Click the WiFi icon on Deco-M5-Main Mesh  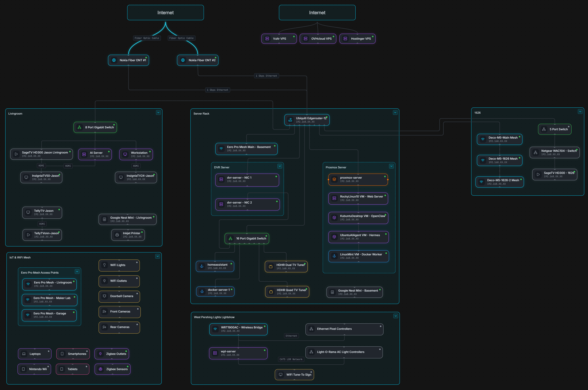tap(483, 139)
